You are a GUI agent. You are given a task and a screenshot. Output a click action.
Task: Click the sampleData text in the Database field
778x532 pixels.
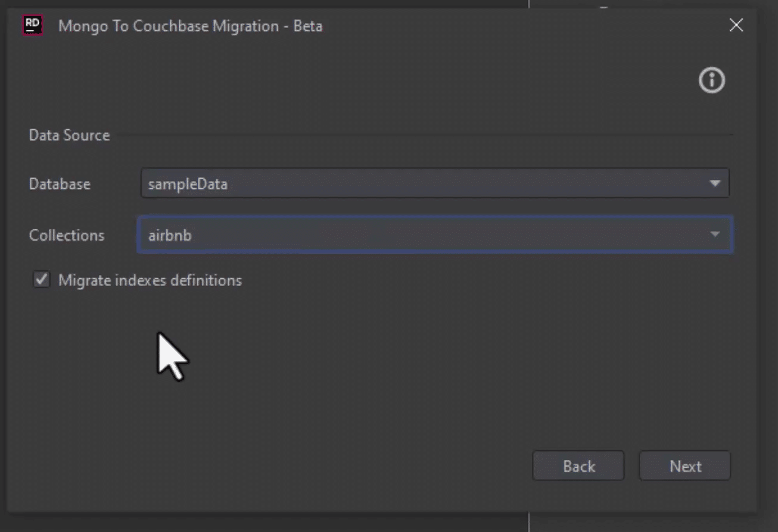[187, 184]
